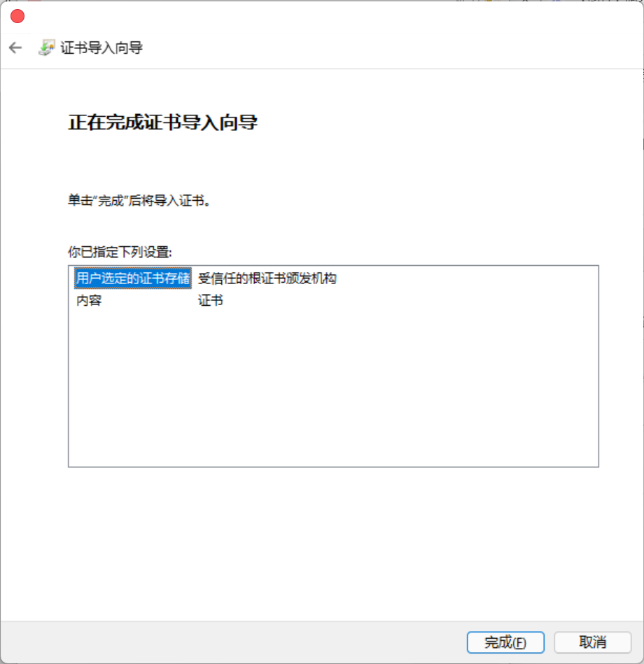The height and width of the screenshot is (664, 644).
Task: Click blank white space below the settings list
Action: click(322, 542)
